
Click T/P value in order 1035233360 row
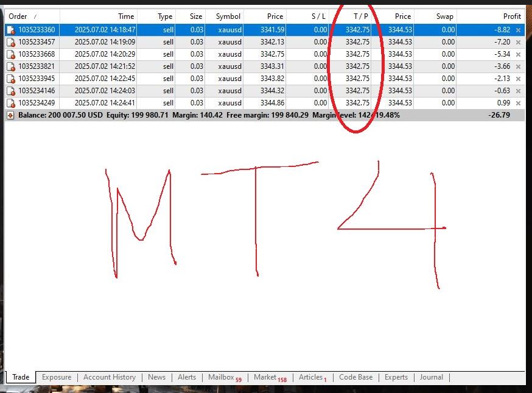(357, 30)
